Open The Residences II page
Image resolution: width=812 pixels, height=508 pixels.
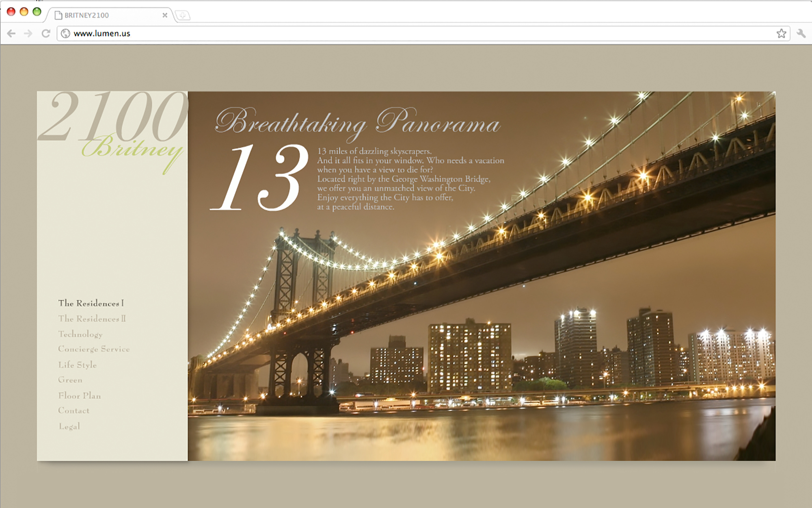point(92,319)
